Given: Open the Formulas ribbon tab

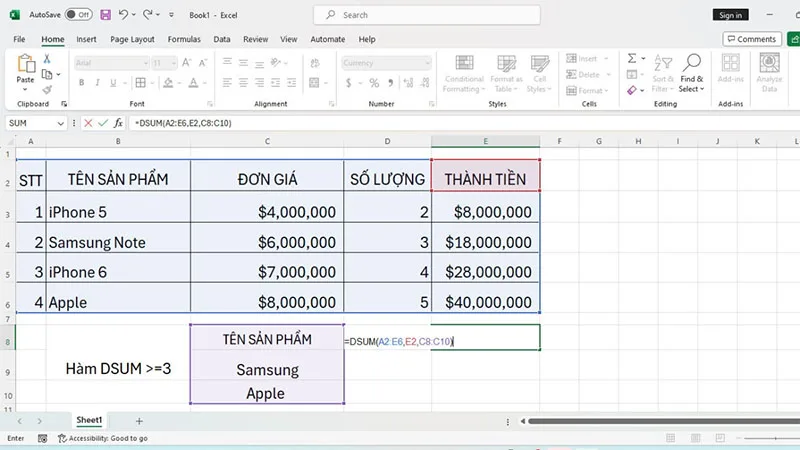Looking at the screenshot, I should coord(184,39).
